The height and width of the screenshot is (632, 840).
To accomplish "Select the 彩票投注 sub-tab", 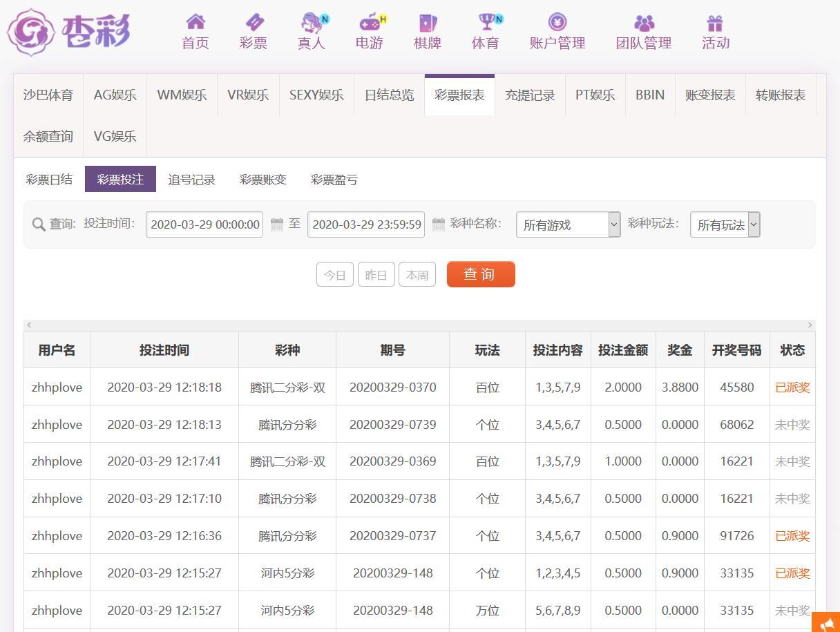I will pyautogui.click(x=120, y=179).
